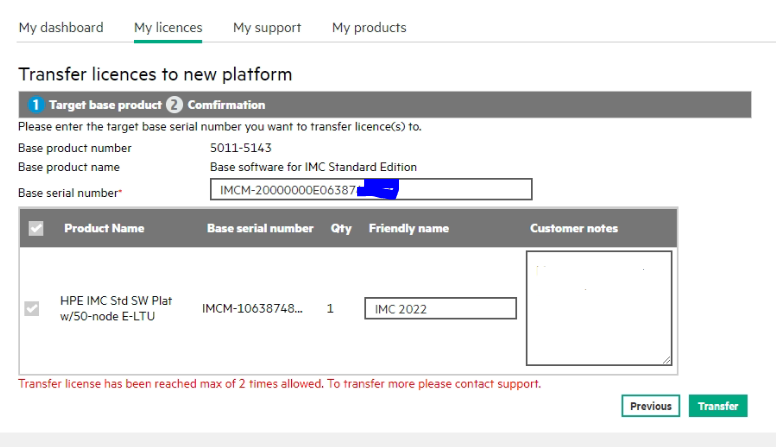Click the Qty column header

point(341,229)
